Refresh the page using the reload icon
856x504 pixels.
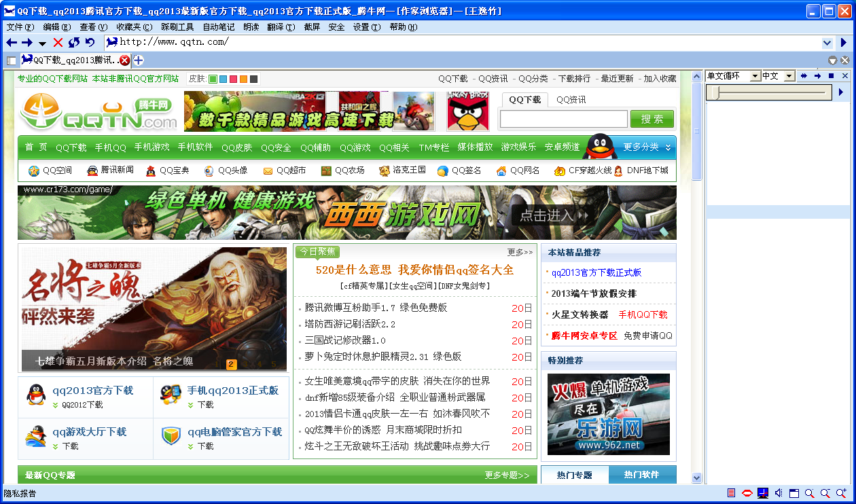tap(74, 42)
